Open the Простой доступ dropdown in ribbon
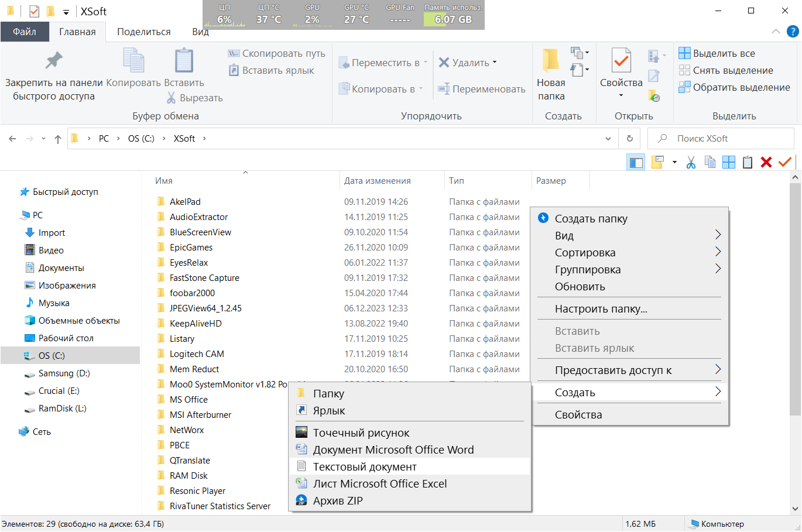This screenshot has height=532, width=802. (x=580, y=70)
